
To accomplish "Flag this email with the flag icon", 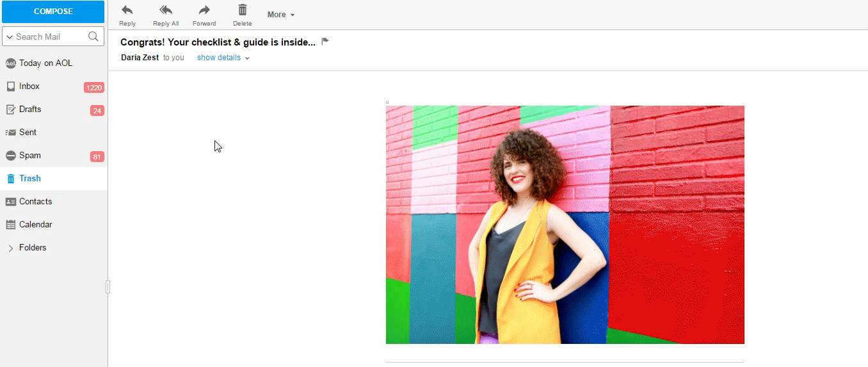I will click(325, 42).
